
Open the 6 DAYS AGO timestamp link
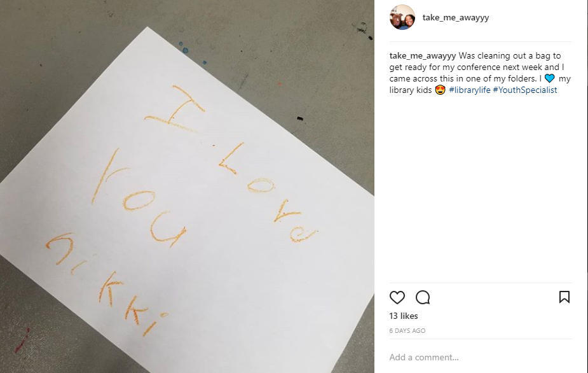click(x=407, y=330)
